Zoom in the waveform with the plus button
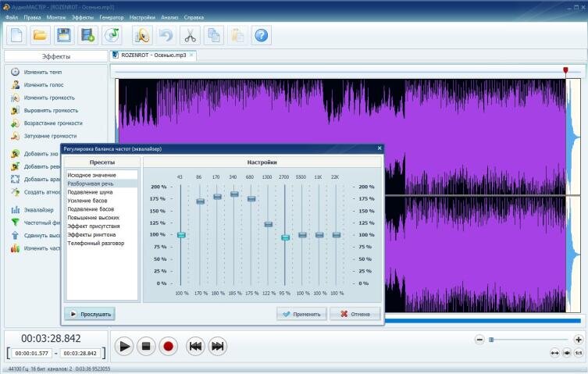 point(579,340)
